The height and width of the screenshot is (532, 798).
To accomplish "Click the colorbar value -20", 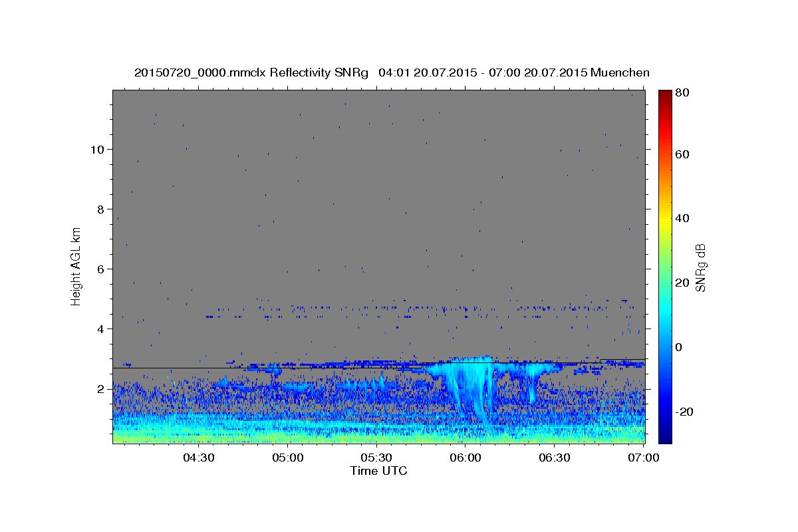I will (684, 412).
